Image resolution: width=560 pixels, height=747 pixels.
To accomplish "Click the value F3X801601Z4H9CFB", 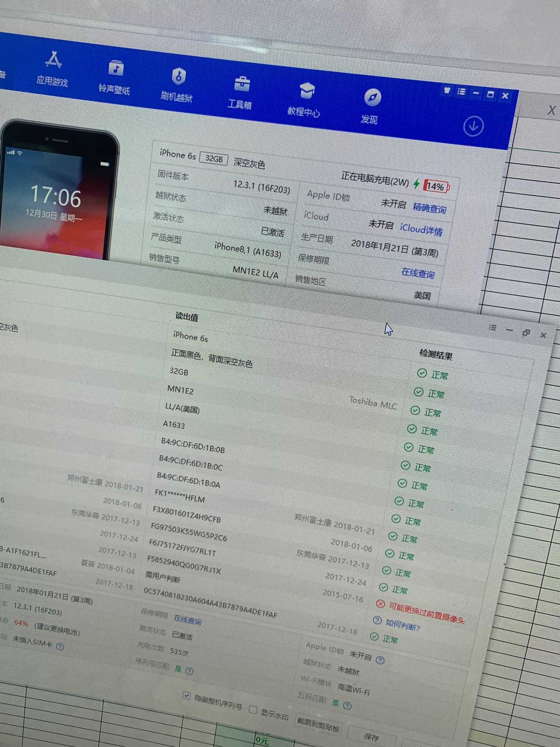I will 187,515.
